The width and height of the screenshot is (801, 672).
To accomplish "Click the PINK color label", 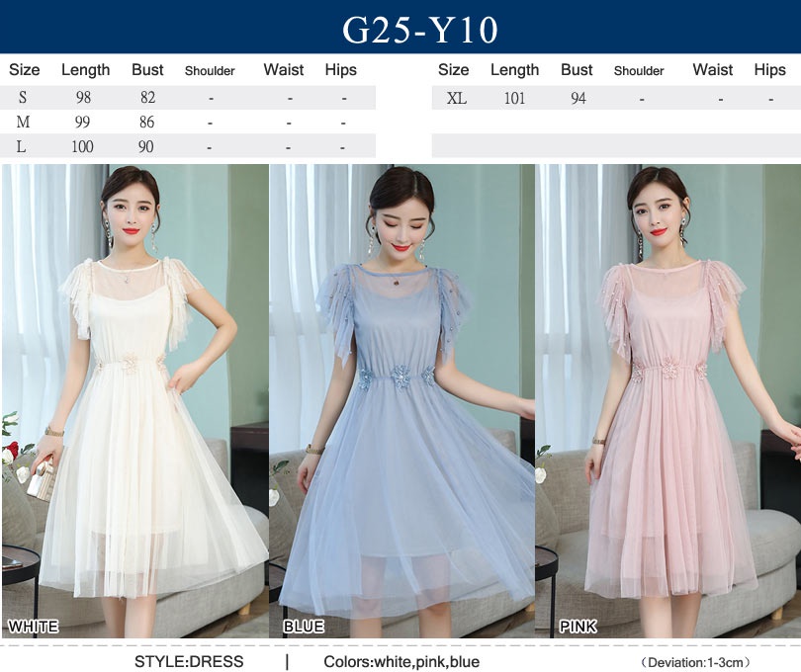I will (x=578, y=626).
